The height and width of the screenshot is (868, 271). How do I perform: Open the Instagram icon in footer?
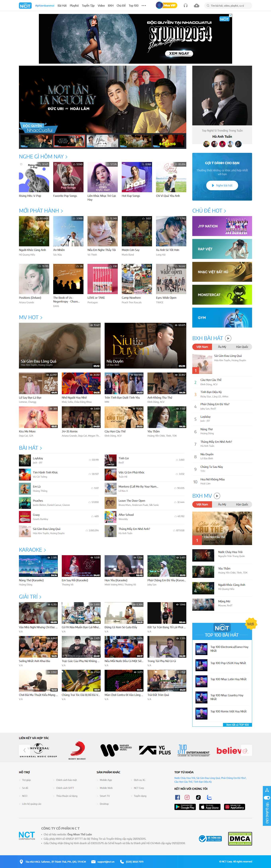[x=187, y=797]
